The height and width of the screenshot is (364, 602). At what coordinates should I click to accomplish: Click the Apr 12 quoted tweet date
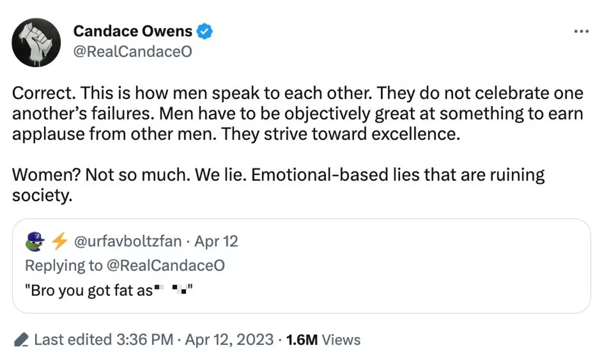tap(216, 241)
